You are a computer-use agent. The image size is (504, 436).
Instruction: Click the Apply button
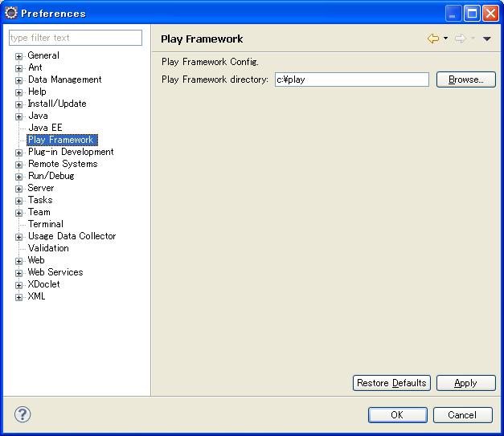pos(465,383)
